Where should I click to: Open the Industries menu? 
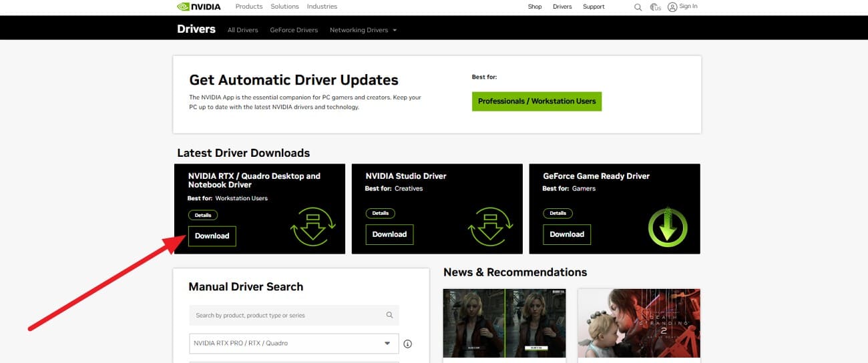[322, 7]
